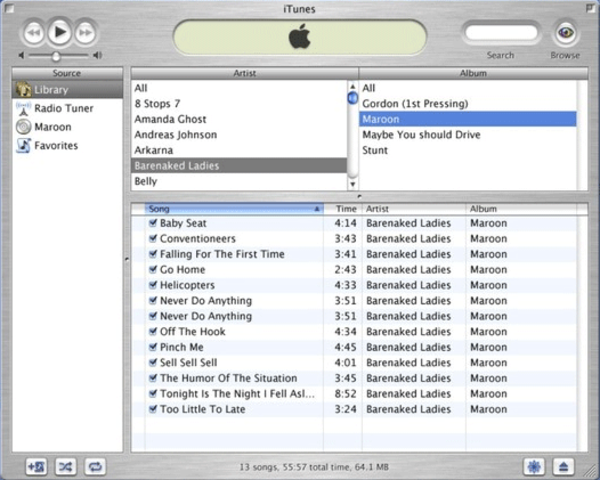Click the Artist column header in song list
Image resolution: width=600 pixels, height=480 pixels.
414,209
